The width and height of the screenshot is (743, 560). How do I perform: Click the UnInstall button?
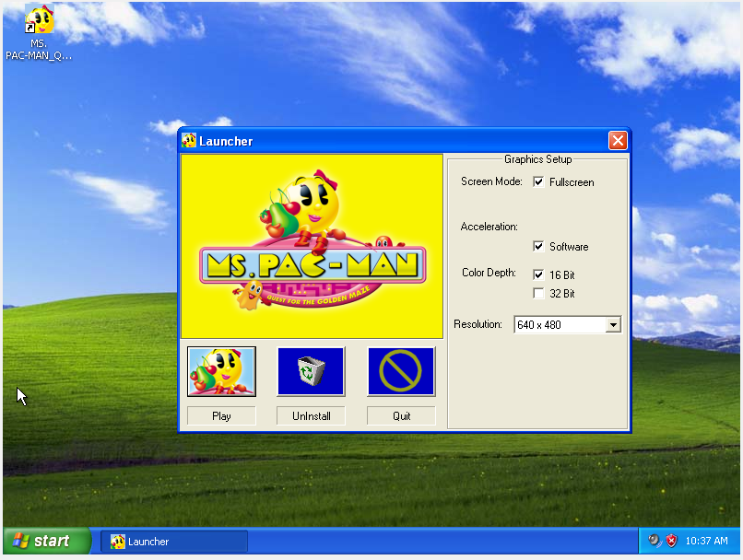(x=311, y=416)
